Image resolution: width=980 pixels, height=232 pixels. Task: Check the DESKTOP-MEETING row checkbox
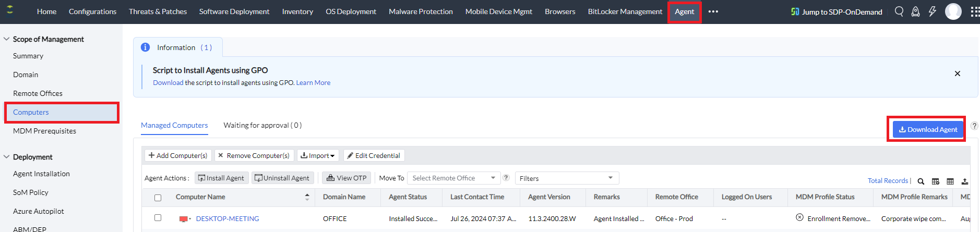point(158,218)
